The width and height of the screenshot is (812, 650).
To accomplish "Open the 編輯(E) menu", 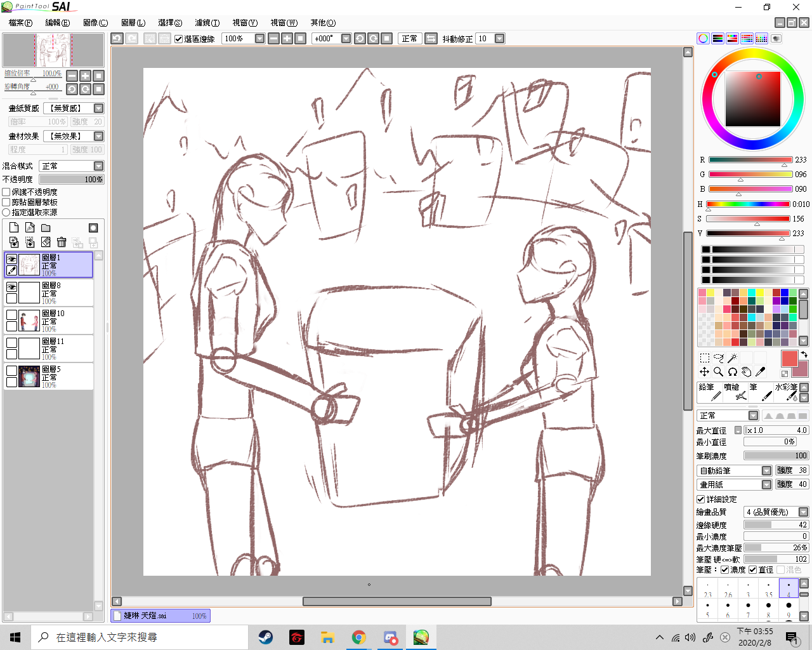I will [x=58, y=22].
